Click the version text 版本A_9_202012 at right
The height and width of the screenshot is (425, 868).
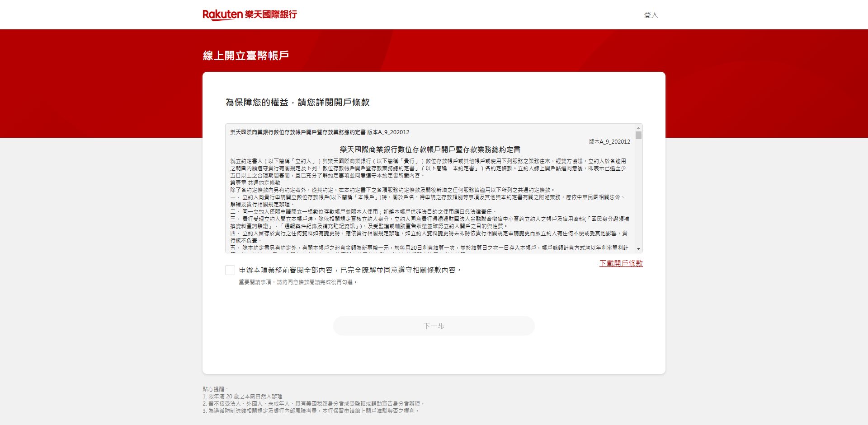point(609,141)
